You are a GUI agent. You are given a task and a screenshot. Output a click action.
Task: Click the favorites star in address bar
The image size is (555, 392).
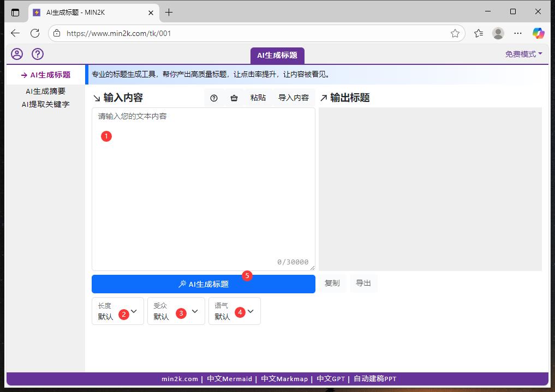click(x=455, y=33)
